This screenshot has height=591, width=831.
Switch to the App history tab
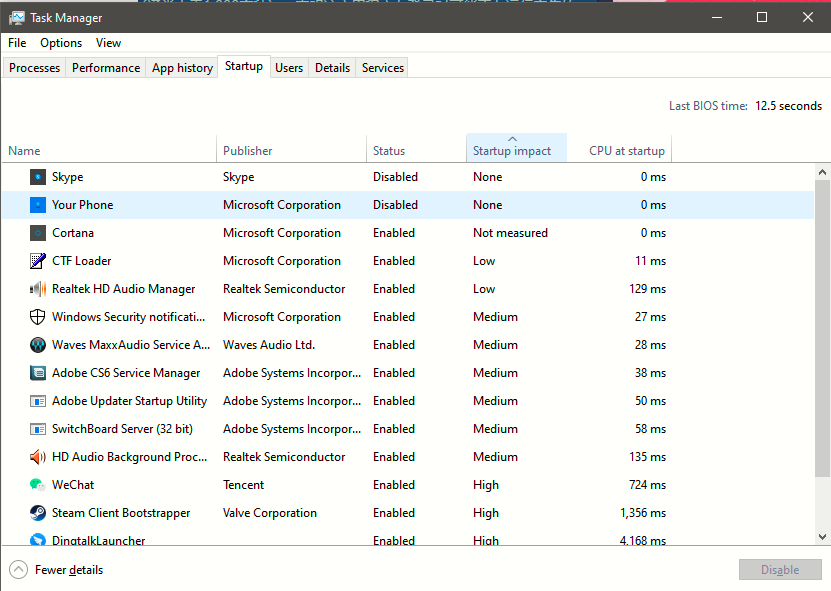pyautogui.click(x=182, y=68)
